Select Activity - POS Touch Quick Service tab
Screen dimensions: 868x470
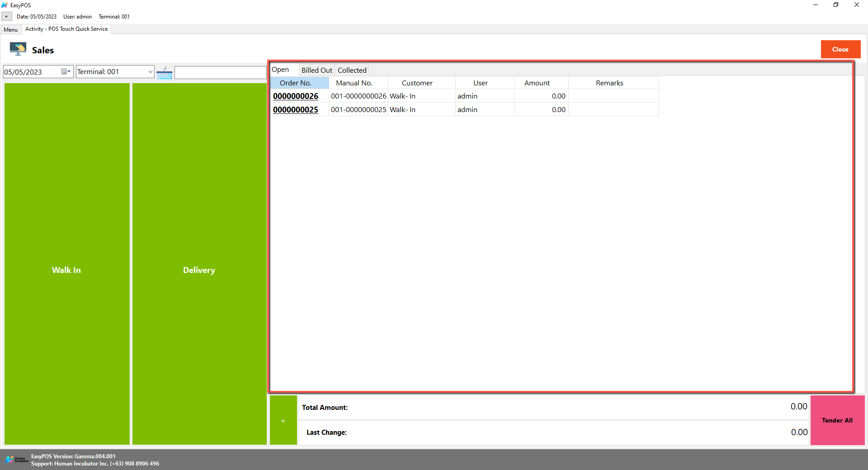click(x=66, y=29)
